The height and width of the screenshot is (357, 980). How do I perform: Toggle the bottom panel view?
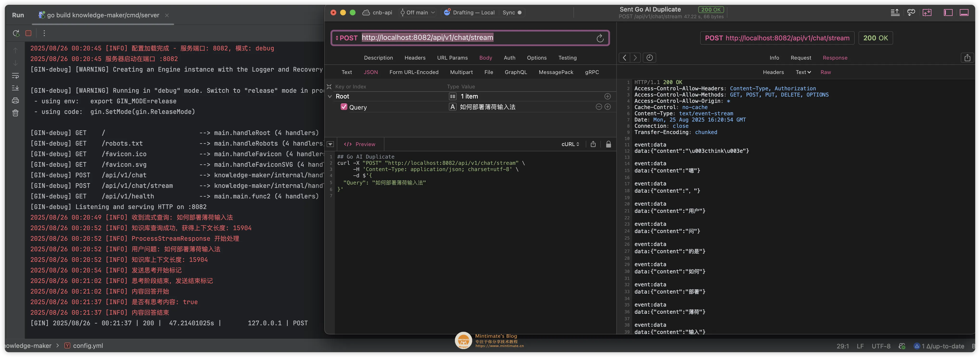point(964,12)
